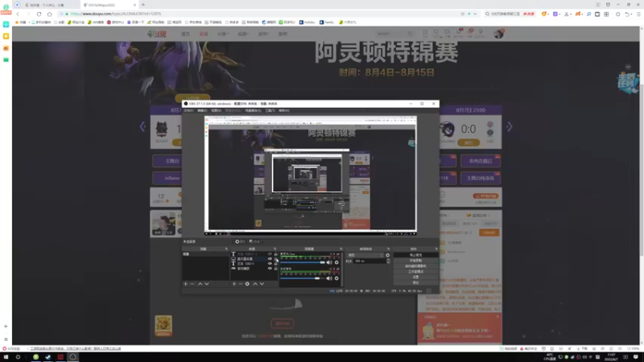Add a new scene in OBS
The width and height of the screenshot is (644, 362).
click(186, 284)
